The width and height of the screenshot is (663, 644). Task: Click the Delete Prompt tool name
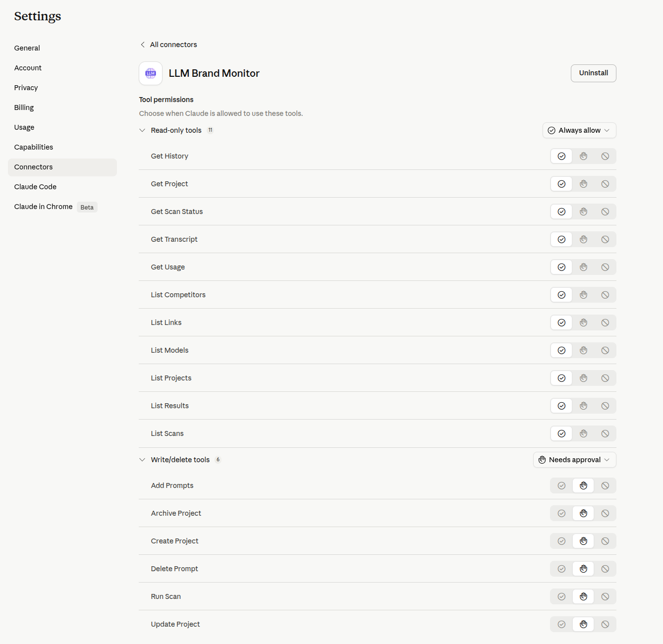174,569
